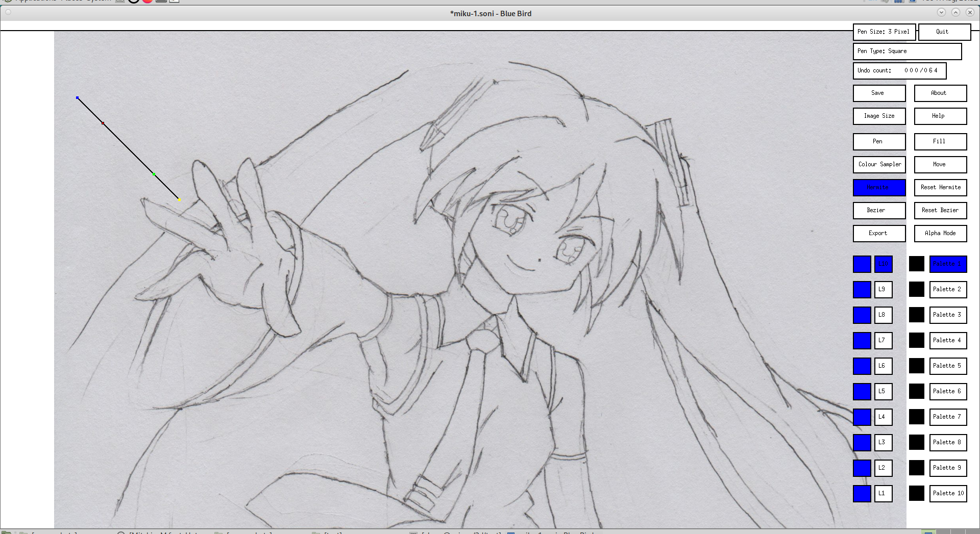The image size is (980, 534).
Task: Select layer L8
Action: [884, 315]
